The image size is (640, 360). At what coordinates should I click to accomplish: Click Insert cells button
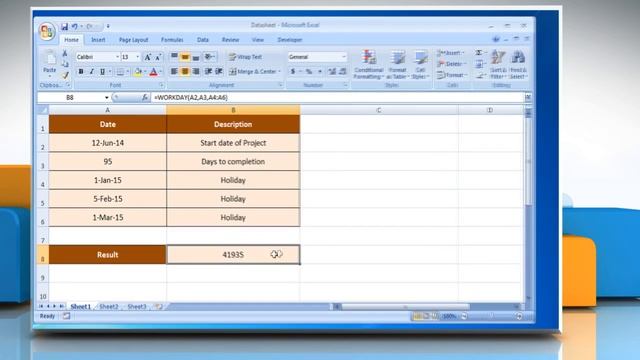[450, 53]
